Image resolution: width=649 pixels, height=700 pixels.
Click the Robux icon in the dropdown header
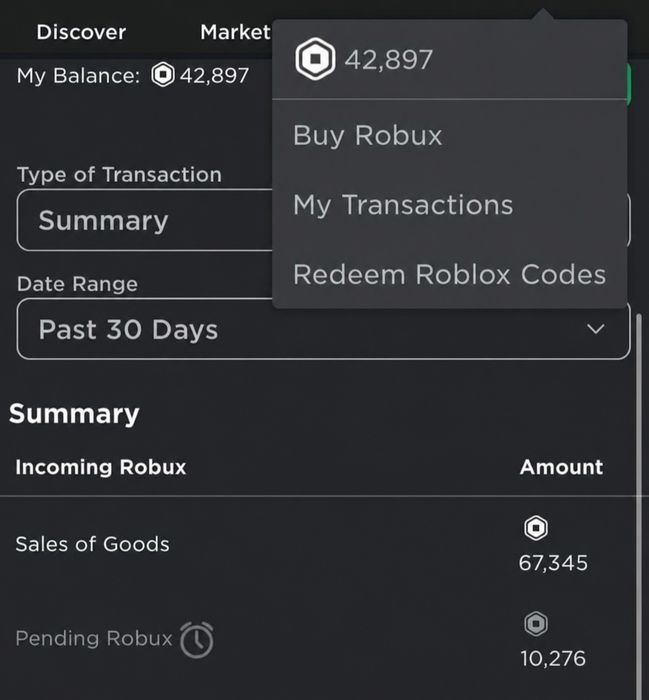(315, 59)
